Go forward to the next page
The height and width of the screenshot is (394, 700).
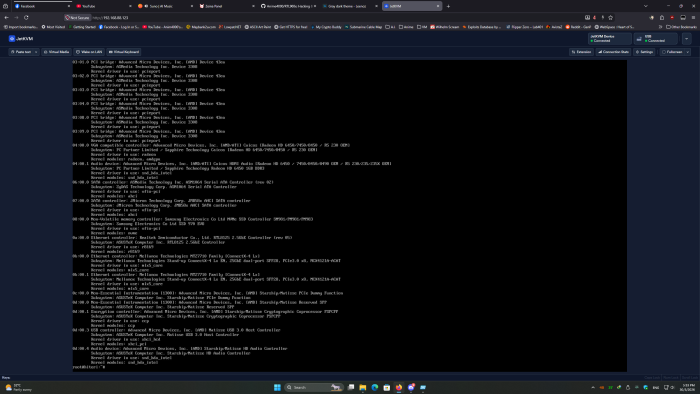click(16, 18)
